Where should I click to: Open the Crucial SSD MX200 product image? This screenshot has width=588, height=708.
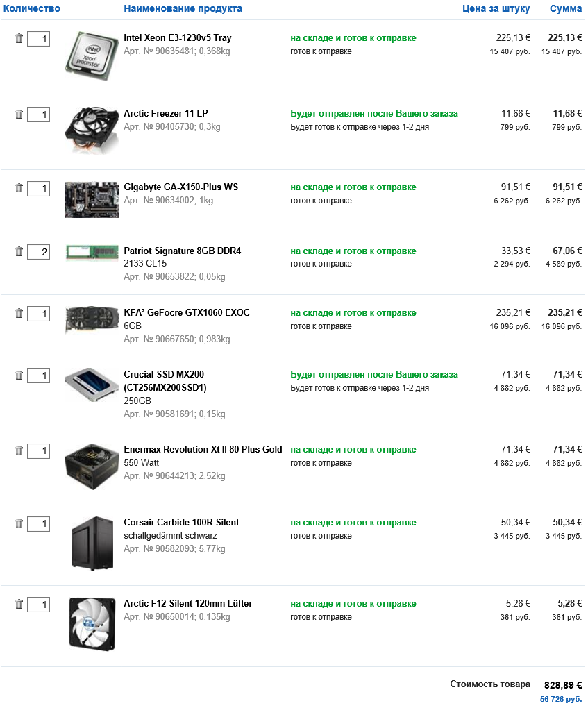click(x=92, y=386)
